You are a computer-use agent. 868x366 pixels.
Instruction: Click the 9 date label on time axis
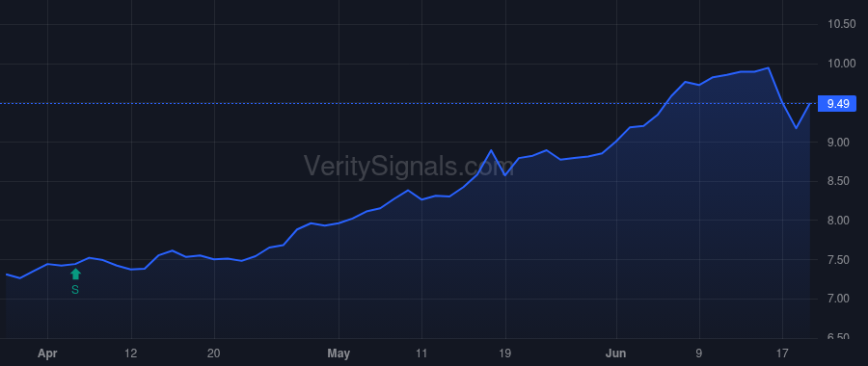699,353
